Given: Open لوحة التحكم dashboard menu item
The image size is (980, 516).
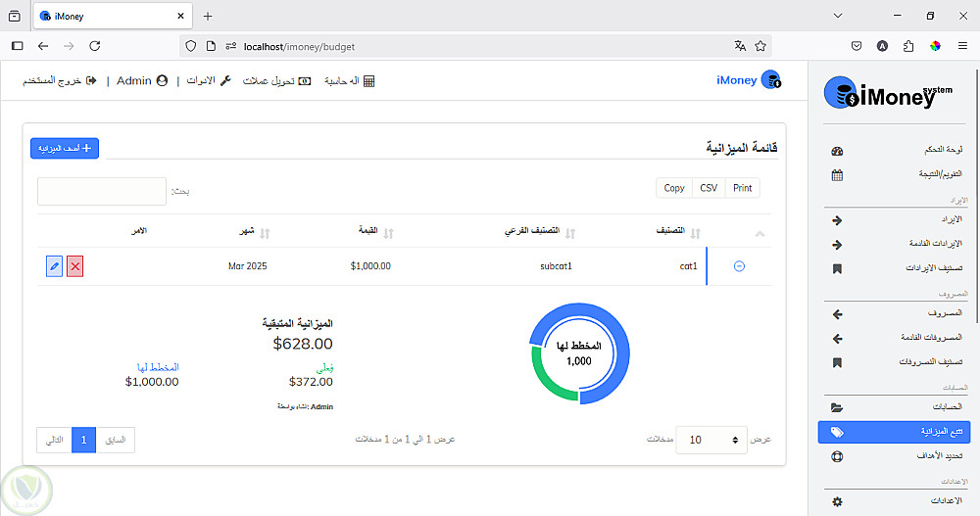Looking at the screenshot, I should pyautogui.click(x=943, y=150).
